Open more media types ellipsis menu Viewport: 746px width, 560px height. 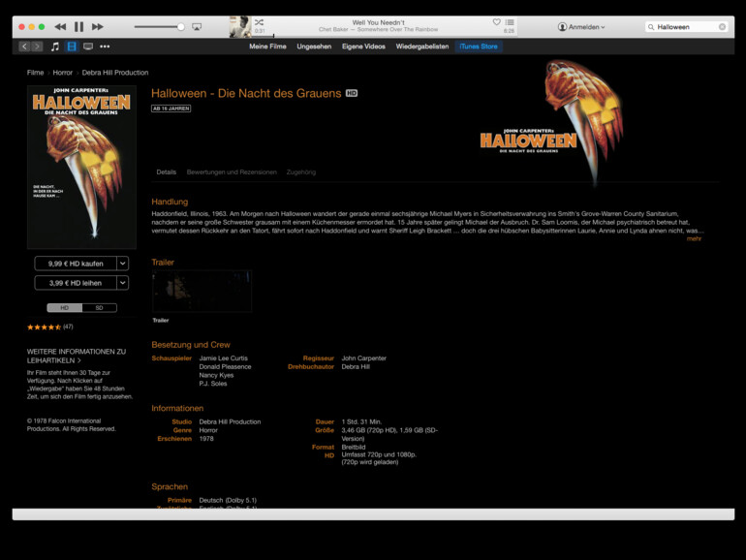(105, 47)
